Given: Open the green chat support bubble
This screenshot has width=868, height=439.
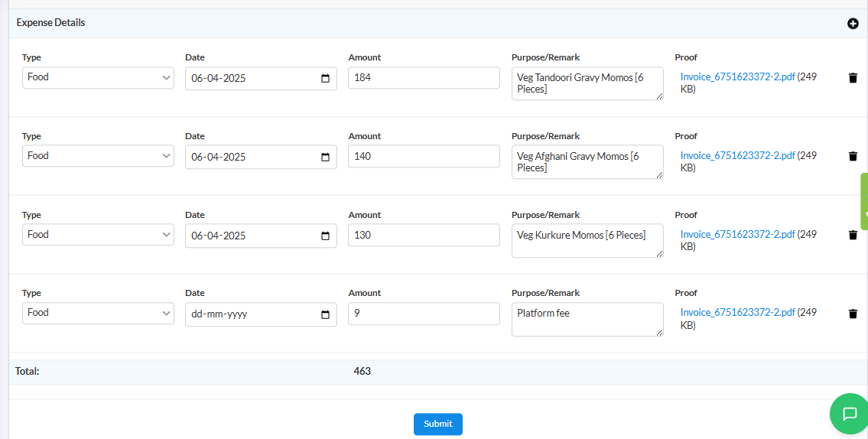Looking at the screenshot, I should click(849, 414).
